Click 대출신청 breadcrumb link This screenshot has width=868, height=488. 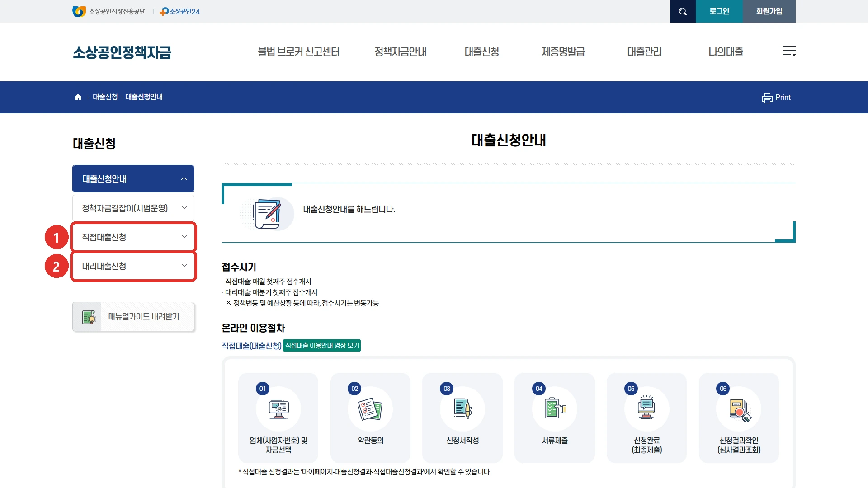coord(105,97)
